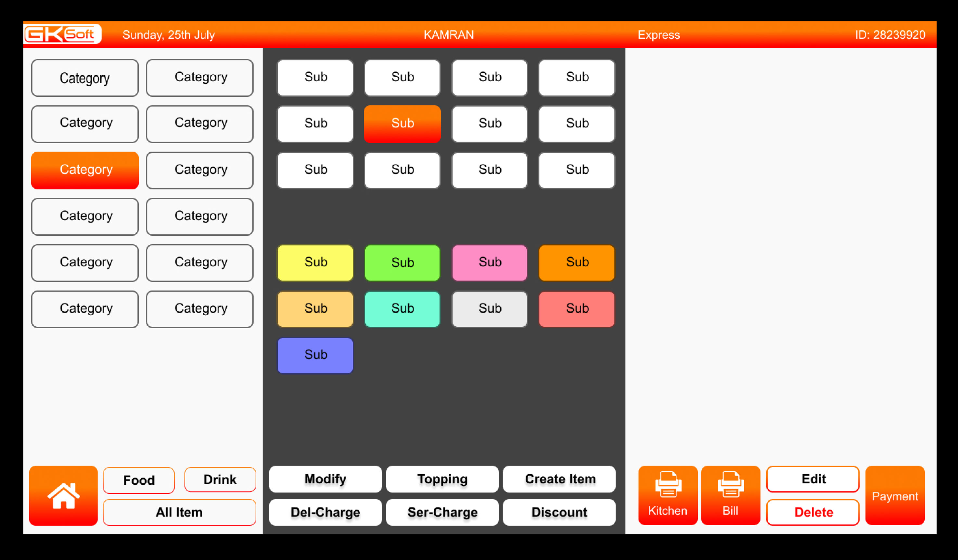This screenshot has height=560, width=958.
Task: Select the blue-purple Sub button
Action: pyautogui.click(x=315, y=355)
